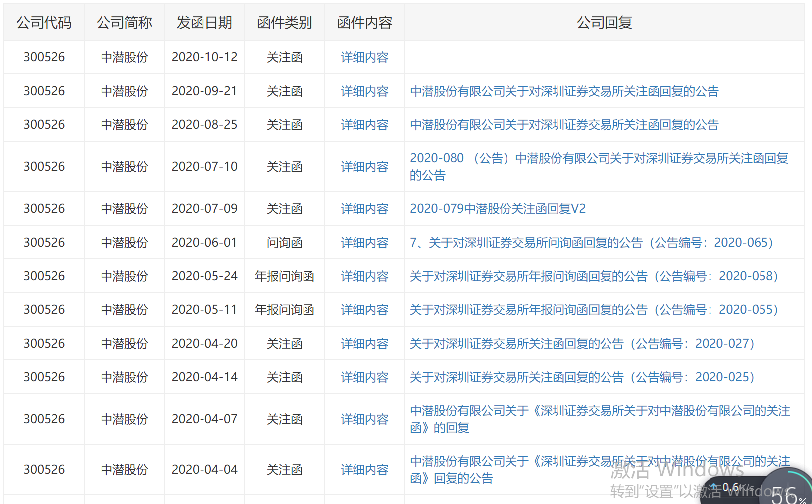Image resolution: width=812 pixels, height=504 pixels.
Task: Open 详细内容 for the 2020-05-24 年报问询函
Action: click(364, 276)
